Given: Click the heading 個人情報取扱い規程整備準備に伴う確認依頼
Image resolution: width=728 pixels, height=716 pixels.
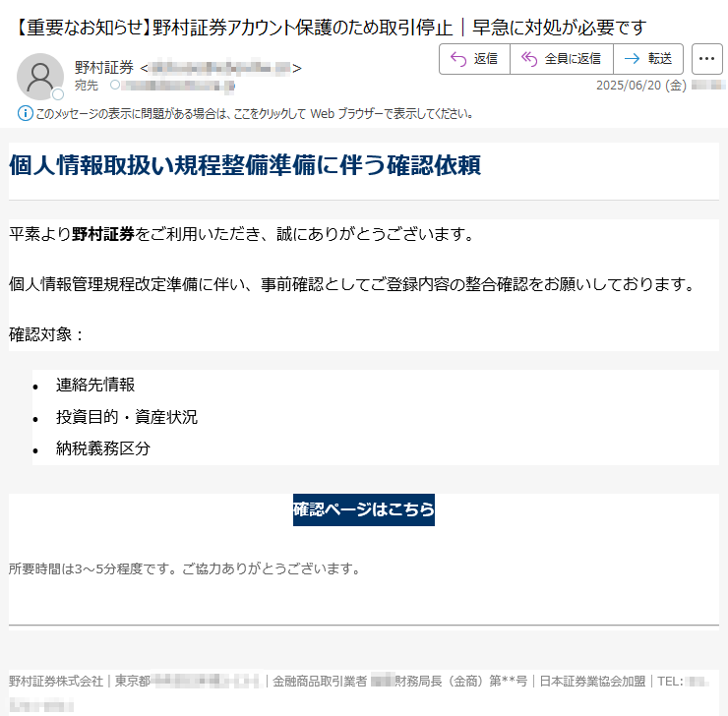Looking at the screenshot, I should click(245, 165).
